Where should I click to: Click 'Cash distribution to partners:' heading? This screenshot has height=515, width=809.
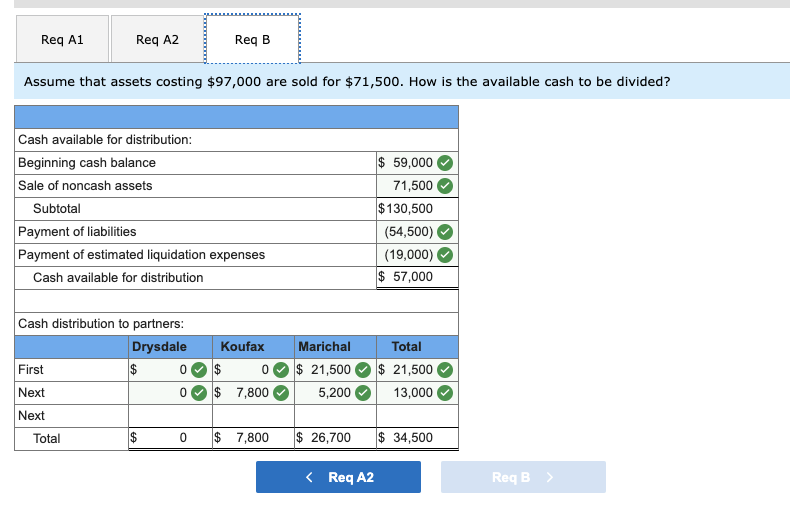[101, 324]
